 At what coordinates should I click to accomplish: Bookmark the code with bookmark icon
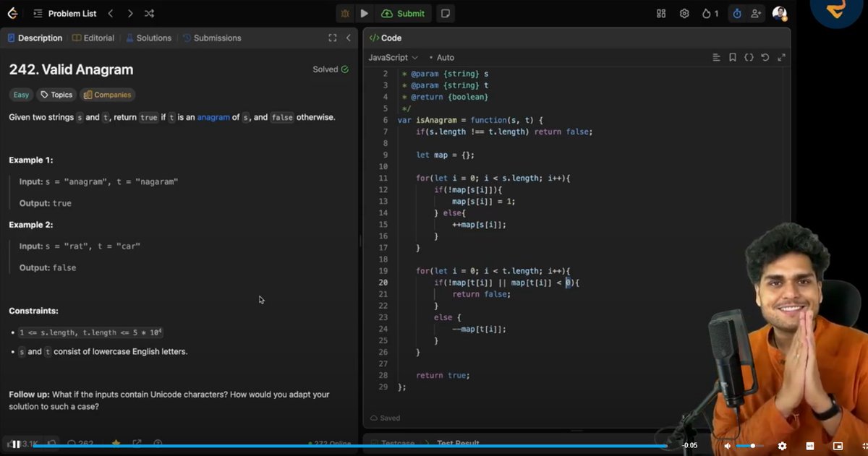tap(733, 57)
